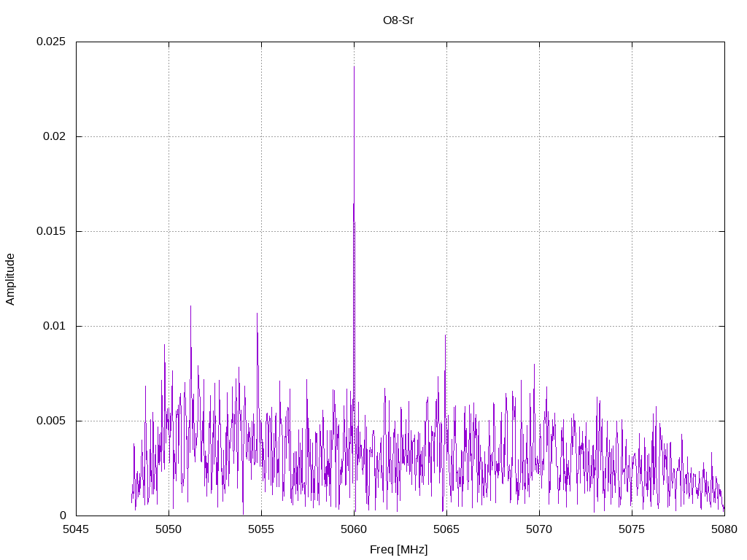Click the 0.01 y-axis tick label
The width and height of the screenshot is (747, 560).
(54, 326)
